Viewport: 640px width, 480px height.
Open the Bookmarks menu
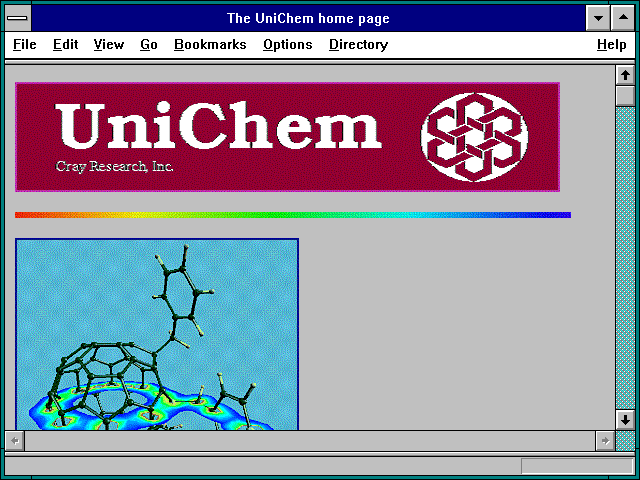(x=210, y=44)
